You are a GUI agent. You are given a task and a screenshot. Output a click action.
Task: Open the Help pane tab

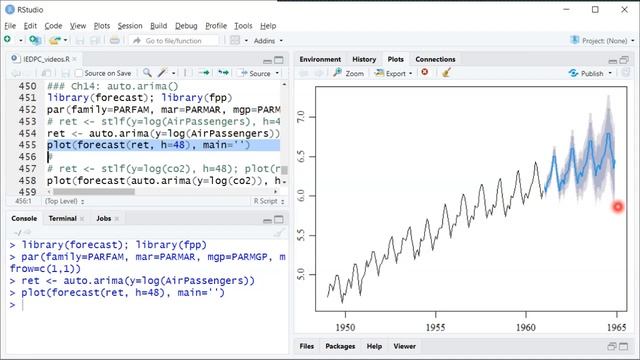(374, 346)
